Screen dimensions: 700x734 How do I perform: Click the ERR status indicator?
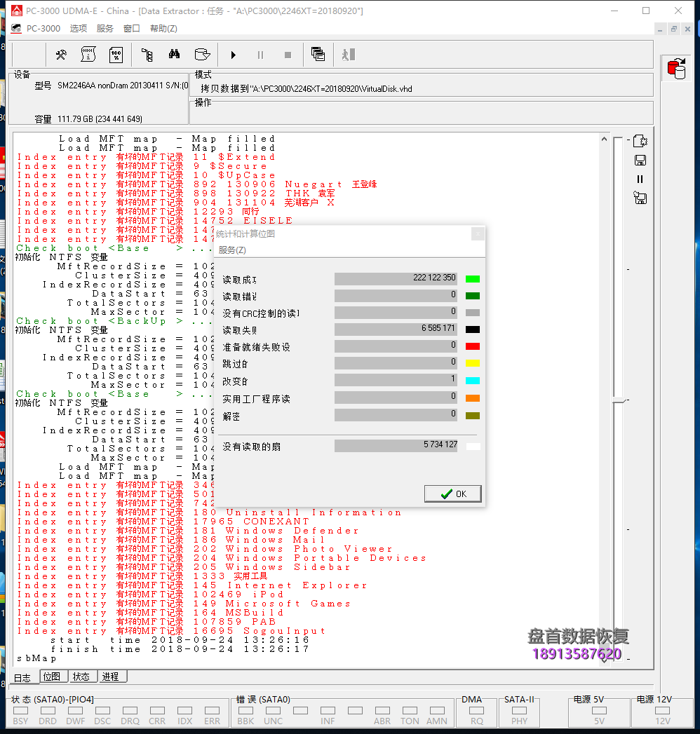point(212,713)
